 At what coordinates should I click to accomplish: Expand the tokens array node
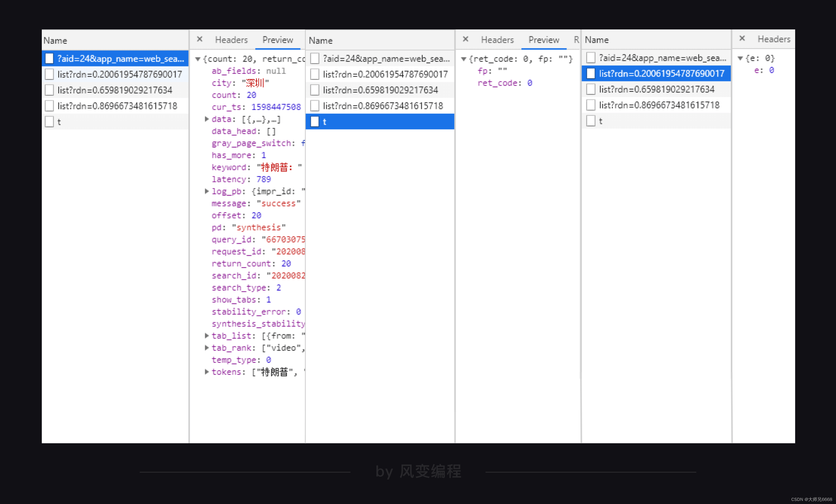[207, 372]
